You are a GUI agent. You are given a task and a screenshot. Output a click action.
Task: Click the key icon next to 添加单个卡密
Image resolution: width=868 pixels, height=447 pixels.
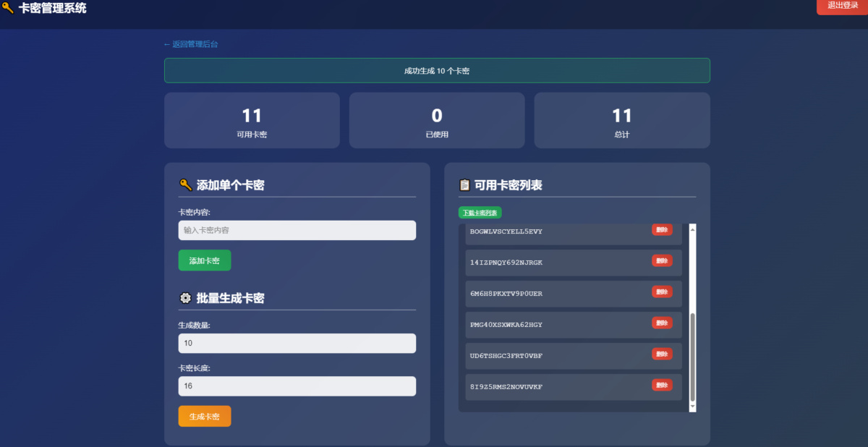185,185
